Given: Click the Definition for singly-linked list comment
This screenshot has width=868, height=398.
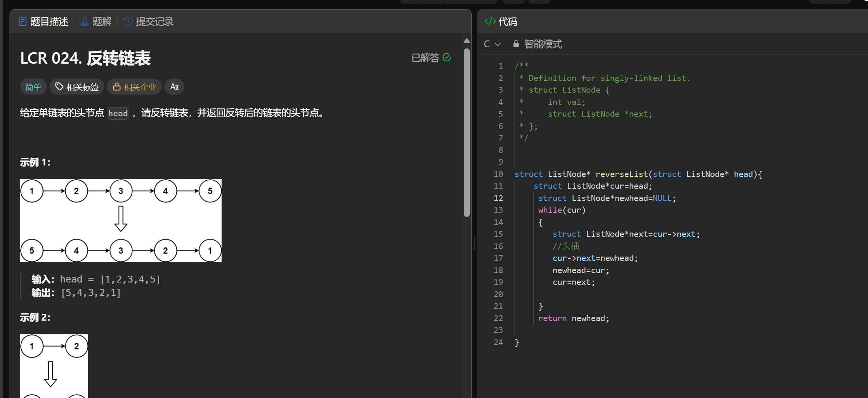Looking at the screenshot, I should coord(605,78).
